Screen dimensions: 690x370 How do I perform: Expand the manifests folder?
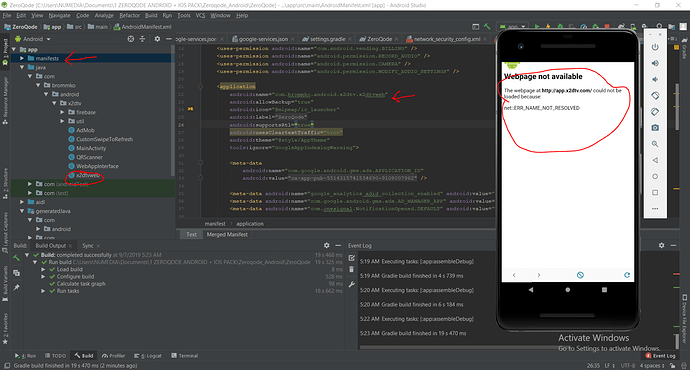point(22,58)
